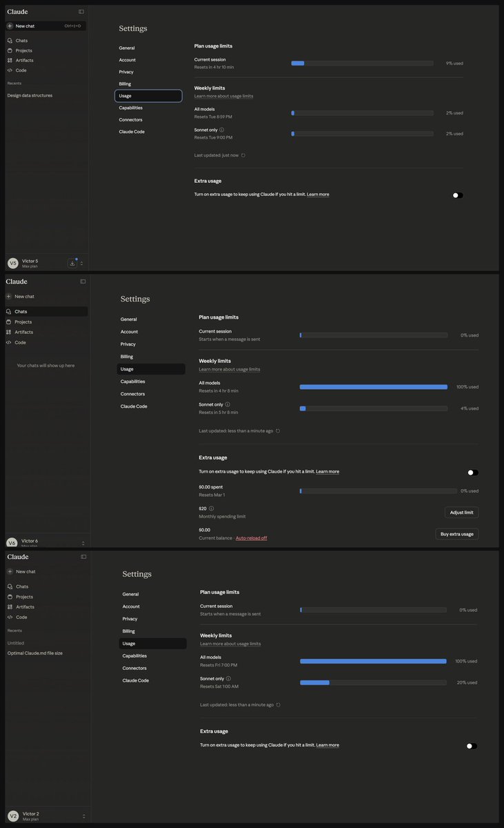Viewport: 504px width, 828px height.
Task: Click 'Resets Fri 7:00 PM' text
Action: click(x=219, y=665)
